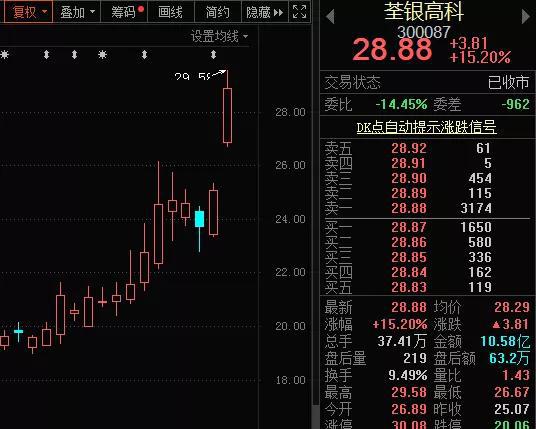Click the 金额 value 10.58亿

point(505,341)
